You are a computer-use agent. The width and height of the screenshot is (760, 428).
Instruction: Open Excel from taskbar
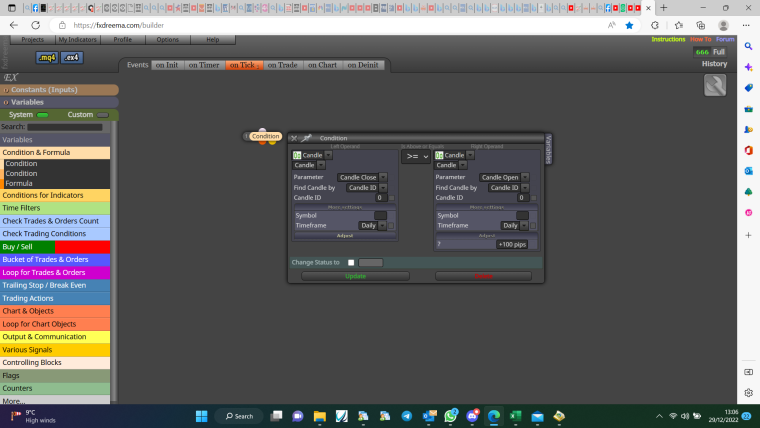515,416
